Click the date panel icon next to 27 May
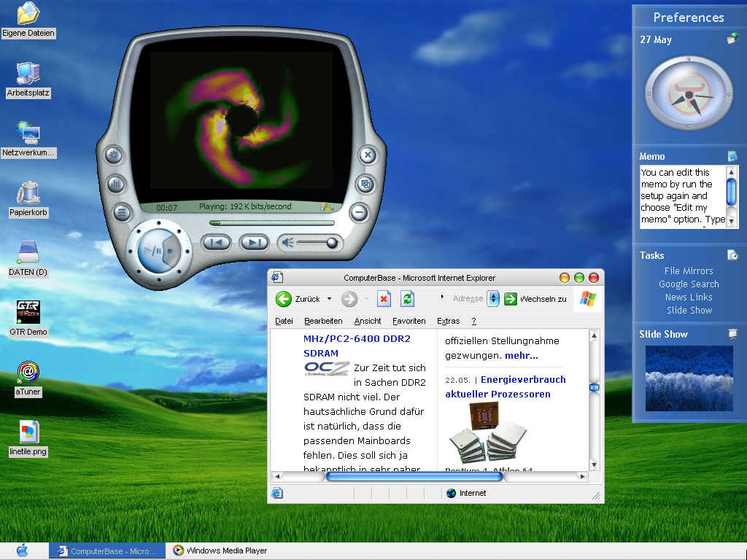This screenshot has width=747, height=560. point(732,39)
